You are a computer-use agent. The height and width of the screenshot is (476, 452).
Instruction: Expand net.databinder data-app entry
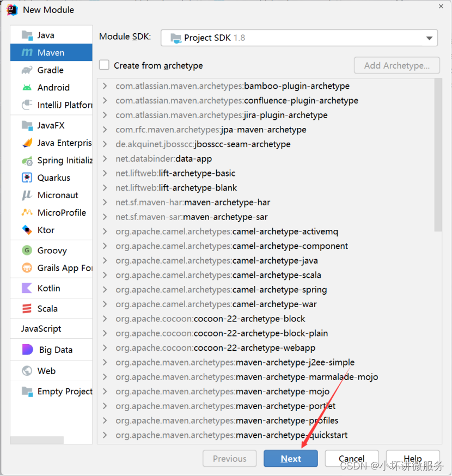105,159
